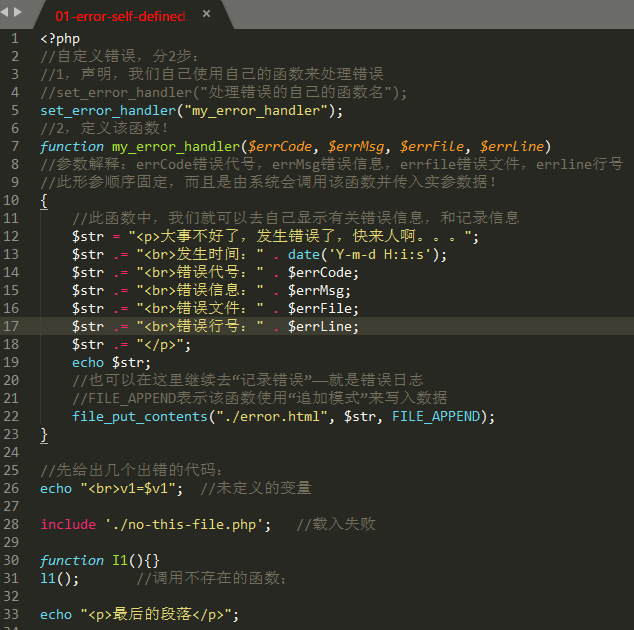Click the function keyword on line 7
The width and height of the screenshot is (634, 630).
coord(72,147)
